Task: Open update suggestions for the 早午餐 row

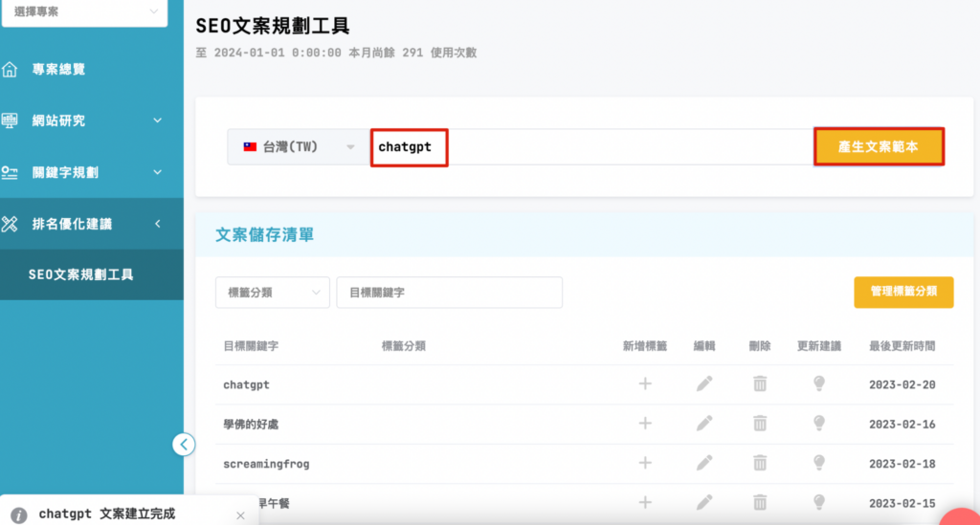Action: pyautogui.click(x=819, y=502)
